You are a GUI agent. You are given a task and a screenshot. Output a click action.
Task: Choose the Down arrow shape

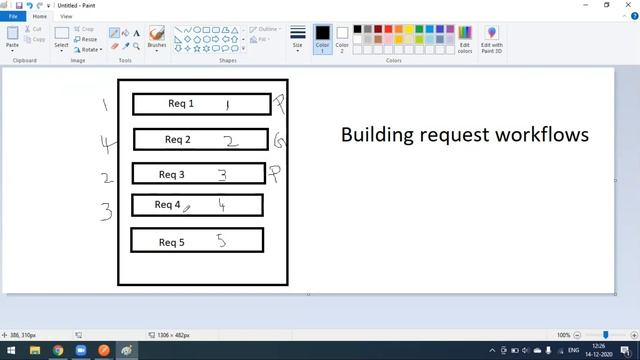pos(178,49)
